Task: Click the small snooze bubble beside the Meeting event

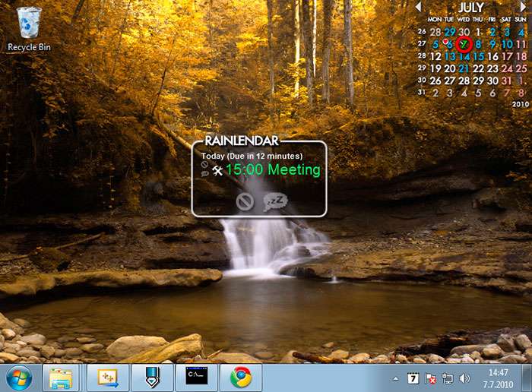Action: (x=205, y=174)
